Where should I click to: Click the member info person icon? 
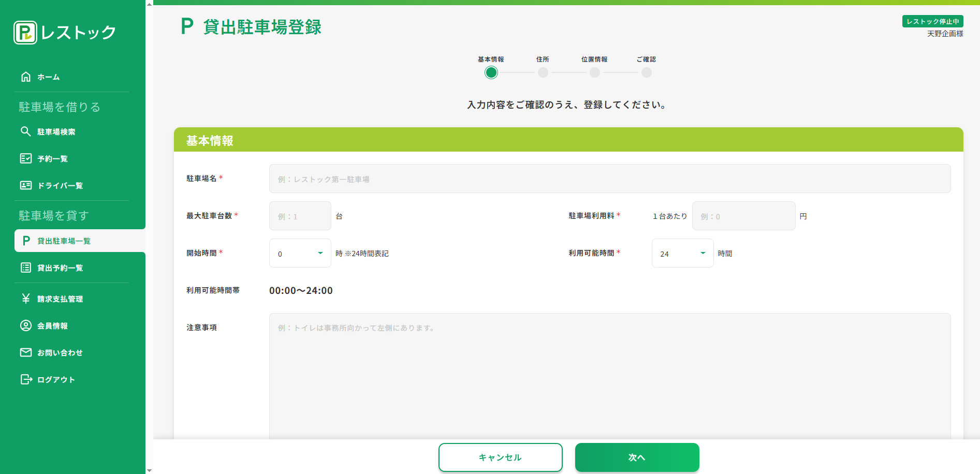click(26, 325)
